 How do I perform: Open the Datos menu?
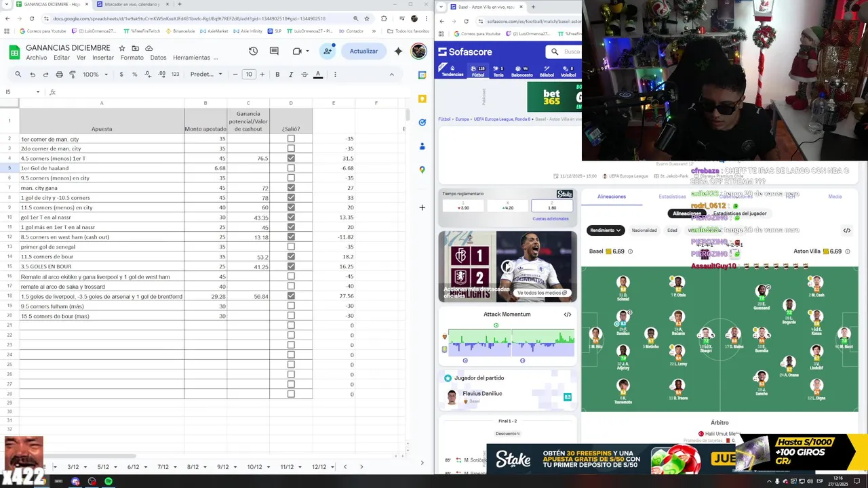click(x=158, y=58)
